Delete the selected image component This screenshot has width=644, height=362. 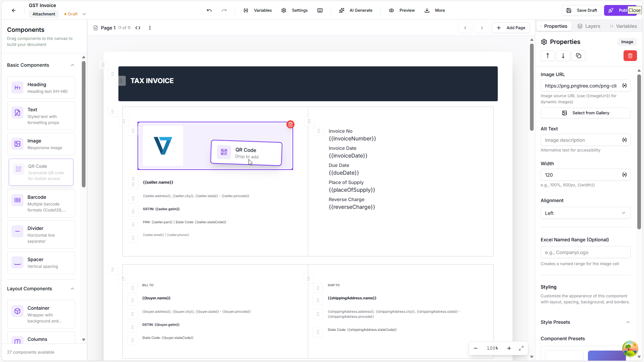(x=630, y=56)
